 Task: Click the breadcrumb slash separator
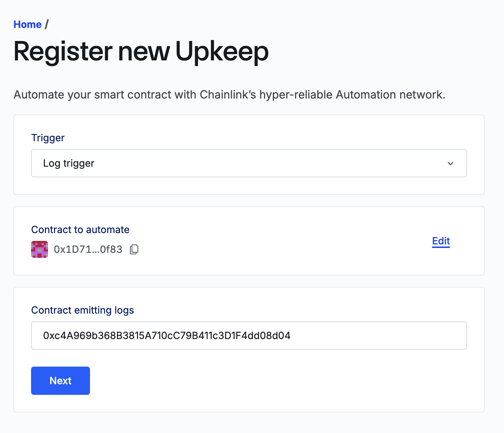(x=47, y=24)
